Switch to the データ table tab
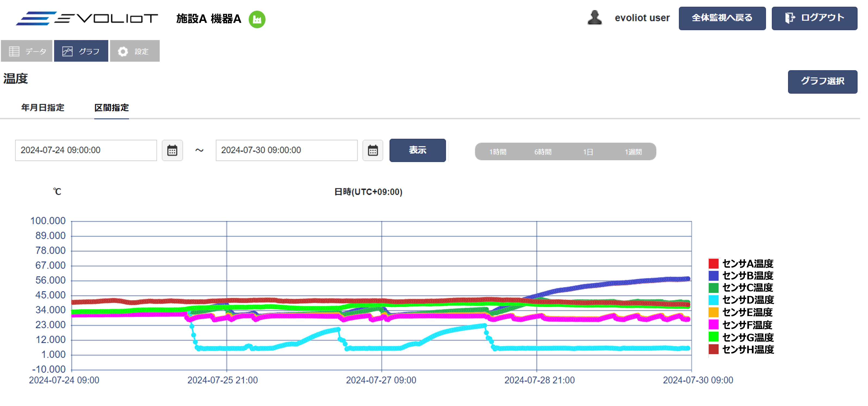868x406 pixels. 27,51
